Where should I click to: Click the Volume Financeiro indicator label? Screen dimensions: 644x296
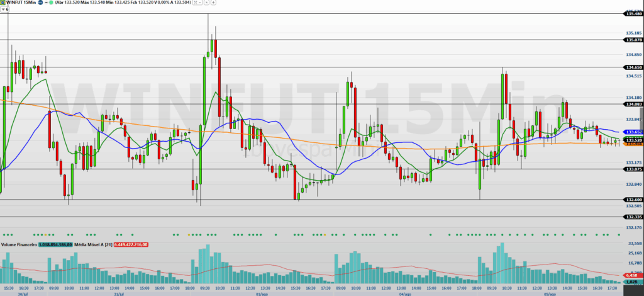click(x=19, y=244)
